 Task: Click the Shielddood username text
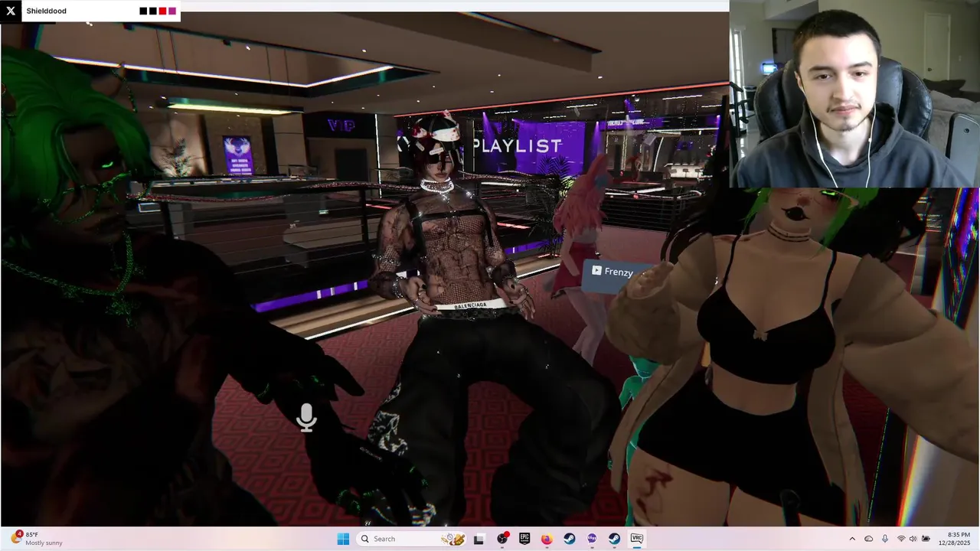pyautogui.click(x=46, y=11)
